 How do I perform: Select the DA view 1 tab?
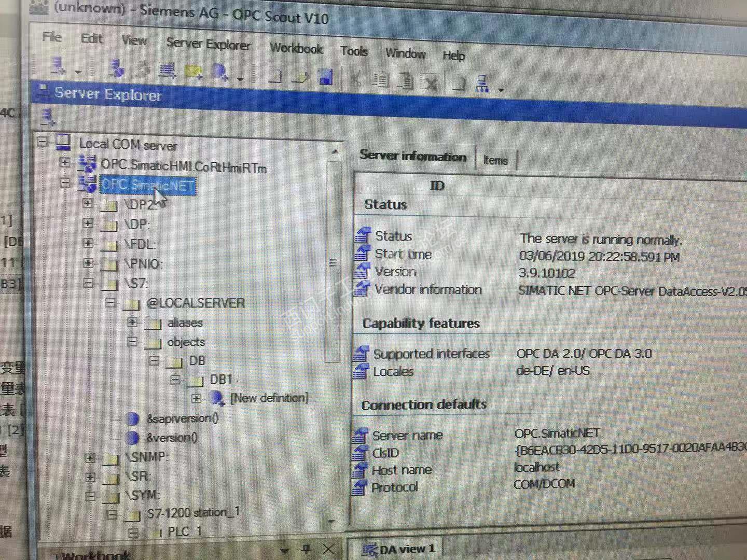(399, 549)
